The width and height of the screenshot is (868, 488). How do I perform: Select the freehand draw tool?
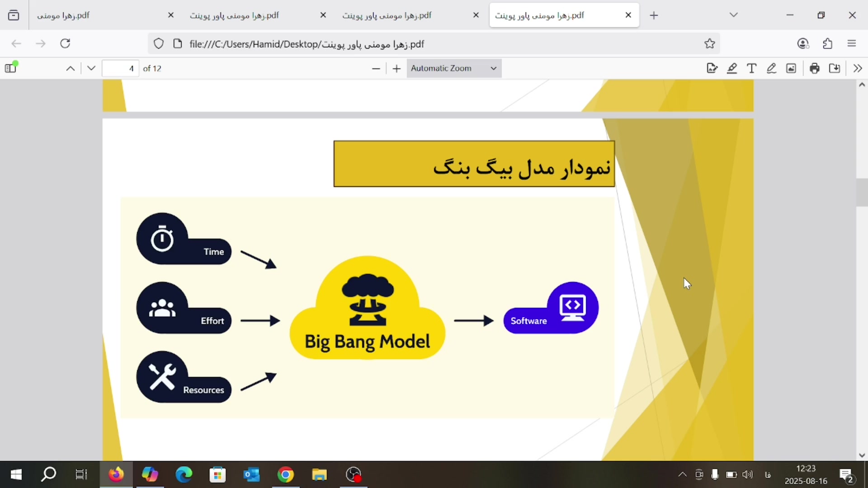pyautogui.click(x=771, y=68)
